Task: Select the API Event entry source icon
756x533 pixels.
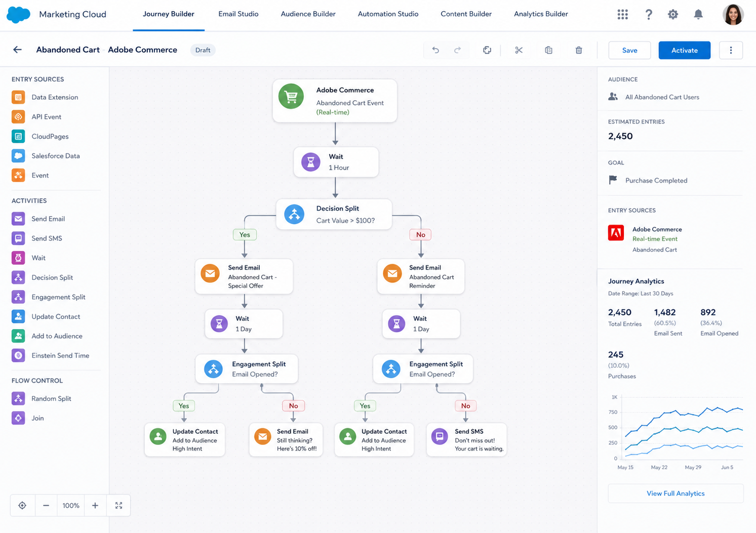Action: [x=18, y=117]
